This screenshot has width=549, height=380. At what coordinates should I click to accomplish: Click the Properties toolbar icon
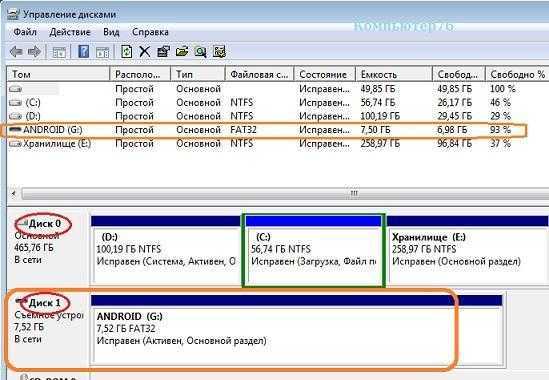click(x=163, y=52)
